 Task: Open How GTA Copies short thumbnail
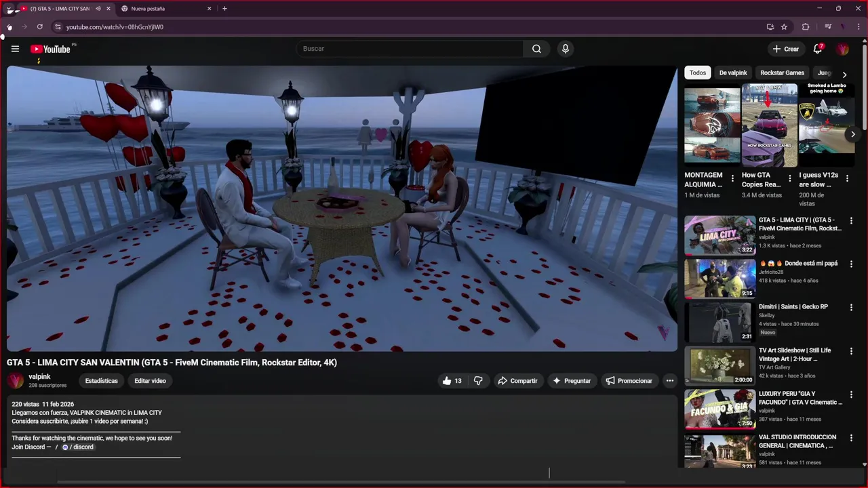point(769,125)
